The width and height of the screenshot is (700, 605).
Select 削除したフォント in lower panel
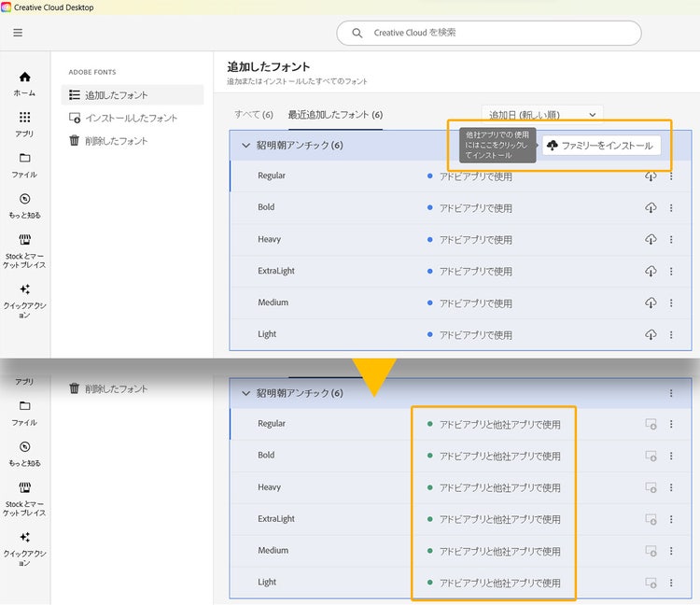[108, 388]
